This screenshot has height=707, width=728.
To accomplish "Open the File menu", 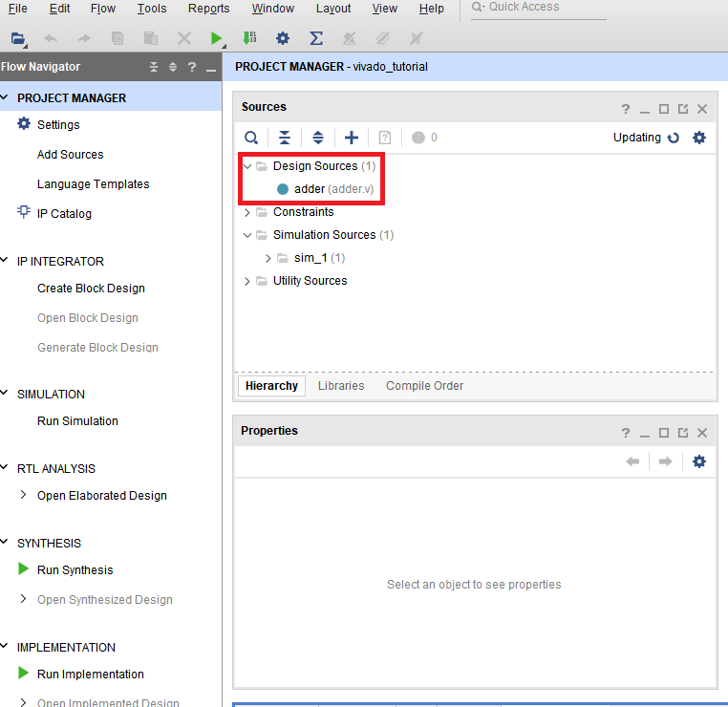I will (x=17, y=9).
